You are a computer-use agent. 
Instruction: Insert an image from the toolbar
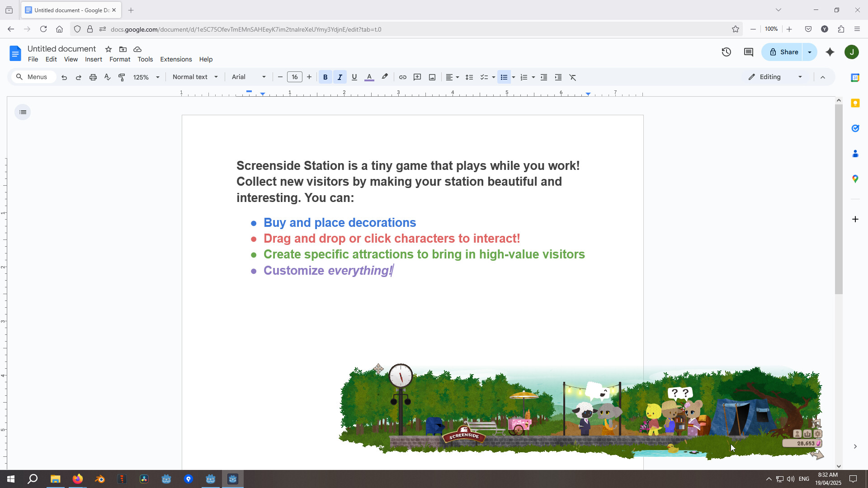tap(432, 77)
